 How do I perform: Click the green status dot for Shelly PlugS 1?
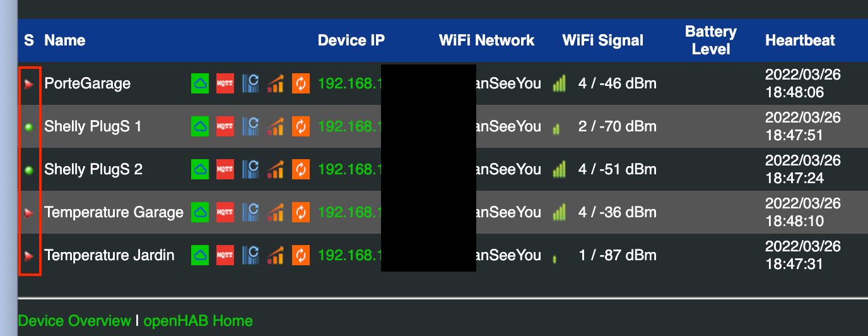coord(29,127)
